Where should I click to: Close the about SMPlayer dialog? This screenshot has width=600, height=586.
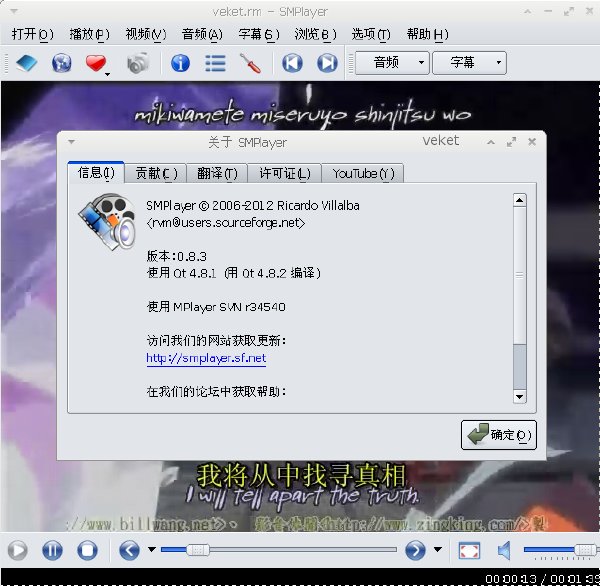(532, 142)
